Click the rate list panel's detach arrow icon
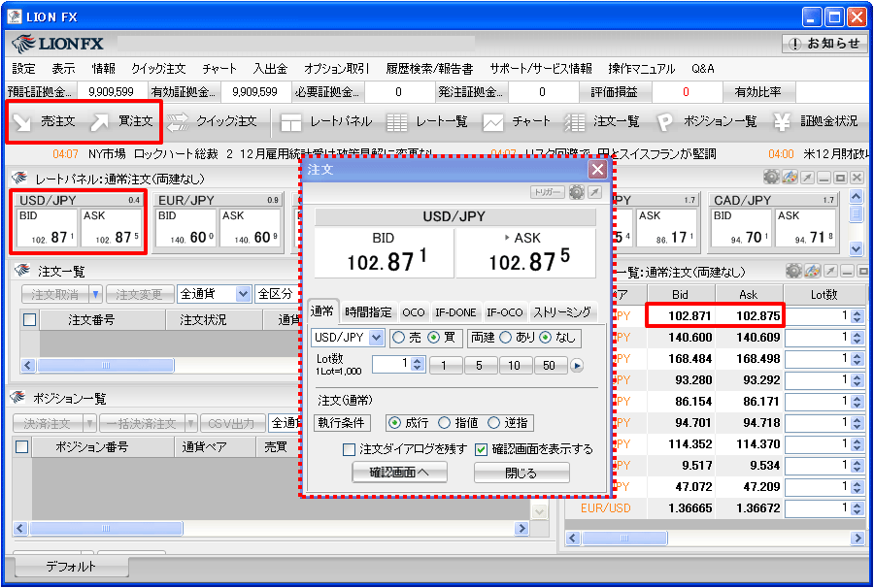 pyautogui.click(x=830, y=271)
